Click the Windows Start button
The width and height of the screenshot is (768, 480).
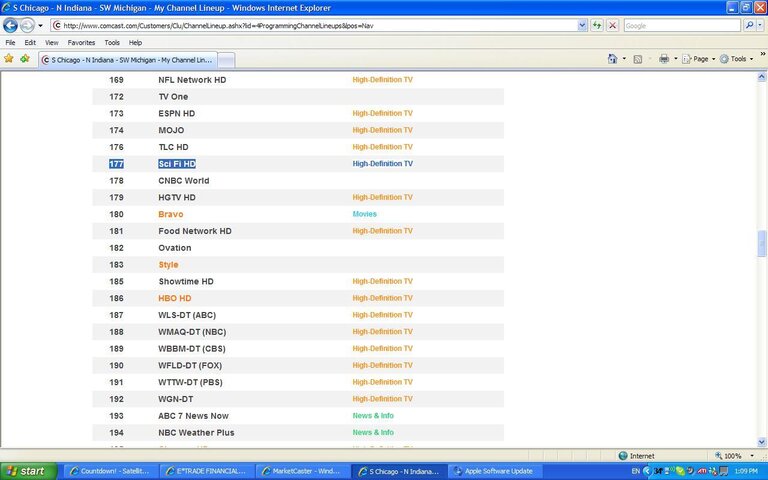(28, 471)
